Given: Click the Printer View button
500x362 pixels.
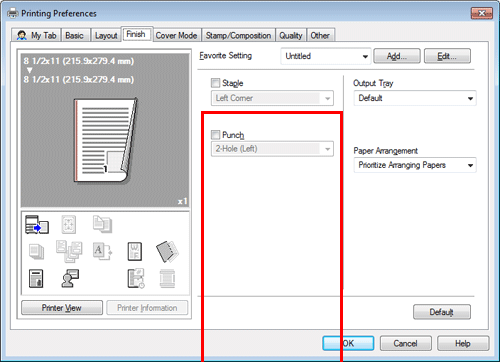Looking at the screenshot, I should (x=62, y=308).
